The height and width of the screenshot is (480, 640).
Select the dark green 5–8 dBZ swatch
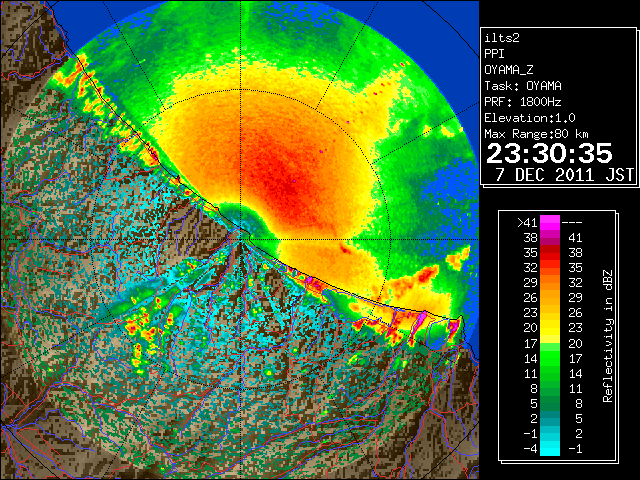(x=550, y=404)
